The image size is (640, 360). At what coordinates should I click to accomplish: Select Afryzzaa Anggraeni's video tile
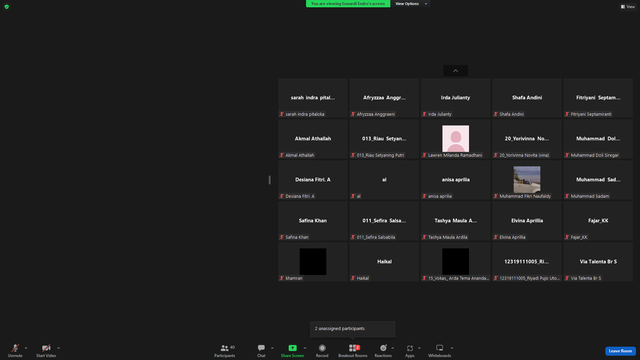coord(384,98)
